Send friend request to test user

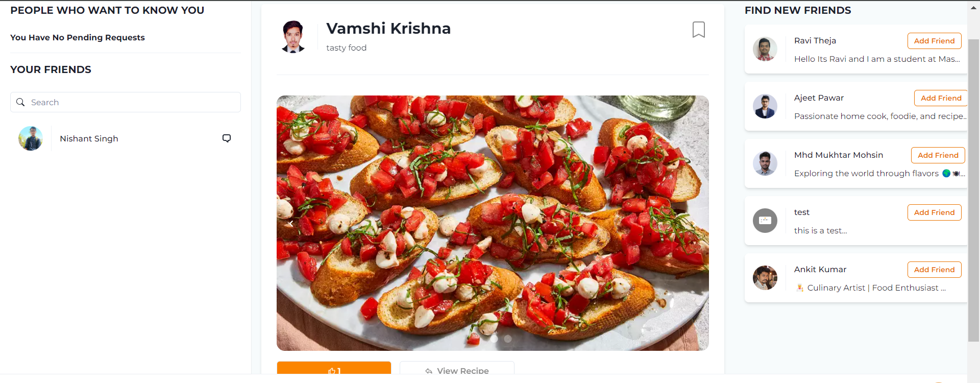(x=934, y=212)
